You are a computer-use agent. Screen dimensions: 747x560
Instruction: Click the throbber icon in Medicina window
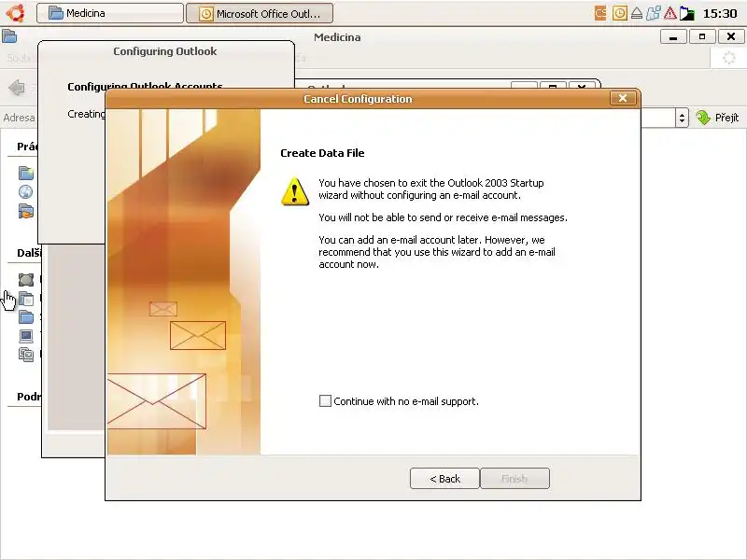tap(728, 58)
